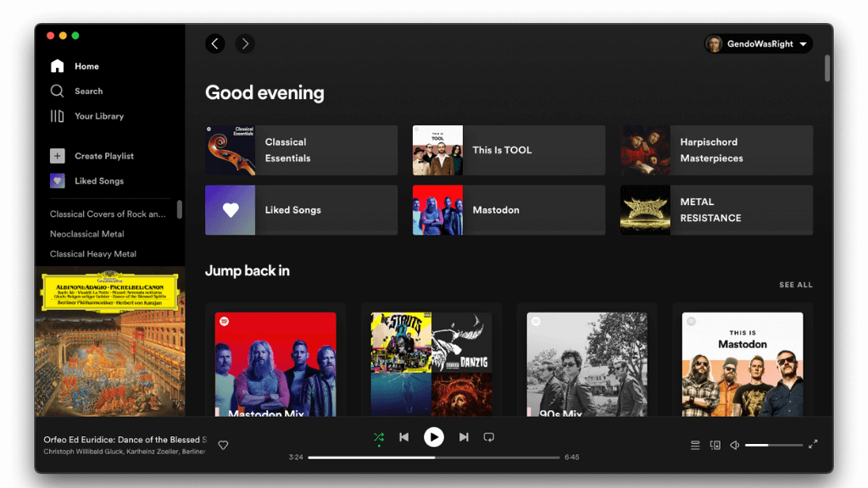Screen dimensions: 868x488
Task: Minimize the window with yellow button
Action: (63, 36)
